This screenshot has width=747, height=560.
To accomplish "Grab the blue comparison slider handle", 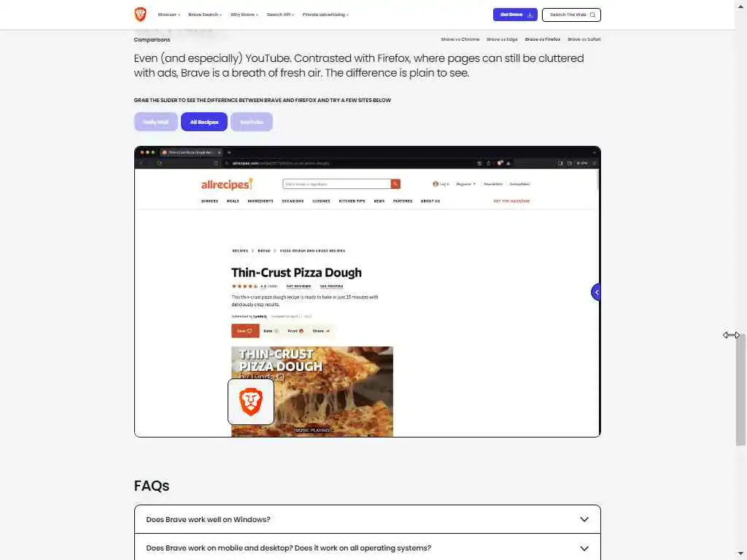I will pyautogui.click(x=596, y=292).
